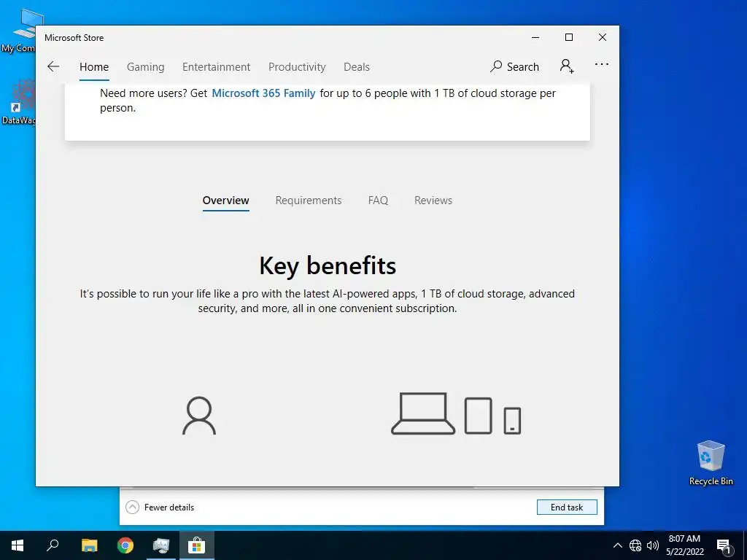Launch File Explorer from taskbar
The width and height of the screenshot is (747, 560).
point(89,545)
